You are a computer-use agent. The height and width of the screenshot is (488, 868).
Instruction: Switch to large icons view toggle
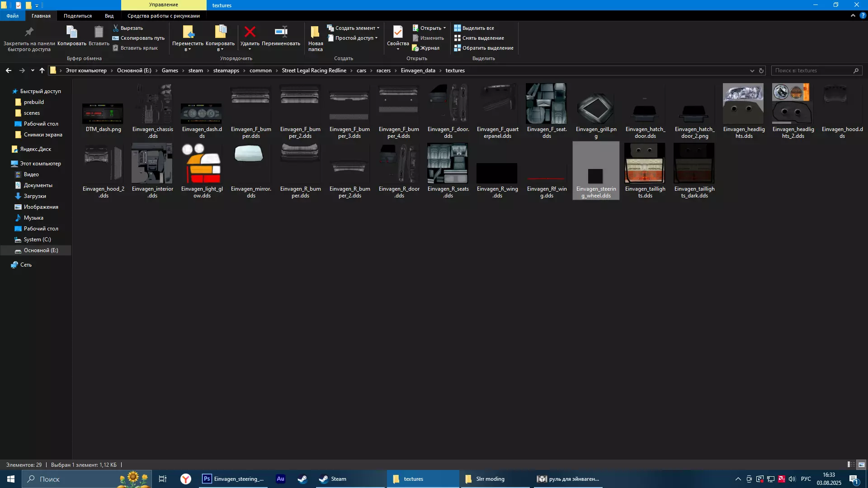coord(862,465)
